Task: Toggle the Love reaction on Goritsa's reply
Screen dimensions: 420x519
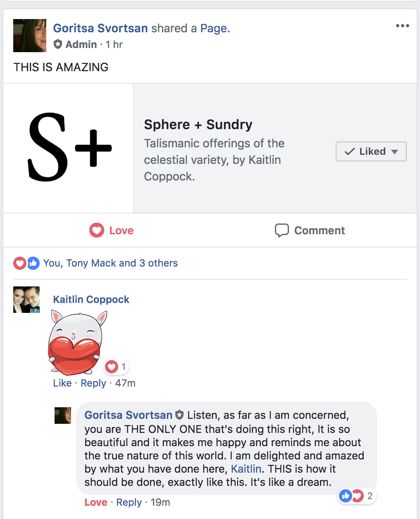Action: click(96, 502)
